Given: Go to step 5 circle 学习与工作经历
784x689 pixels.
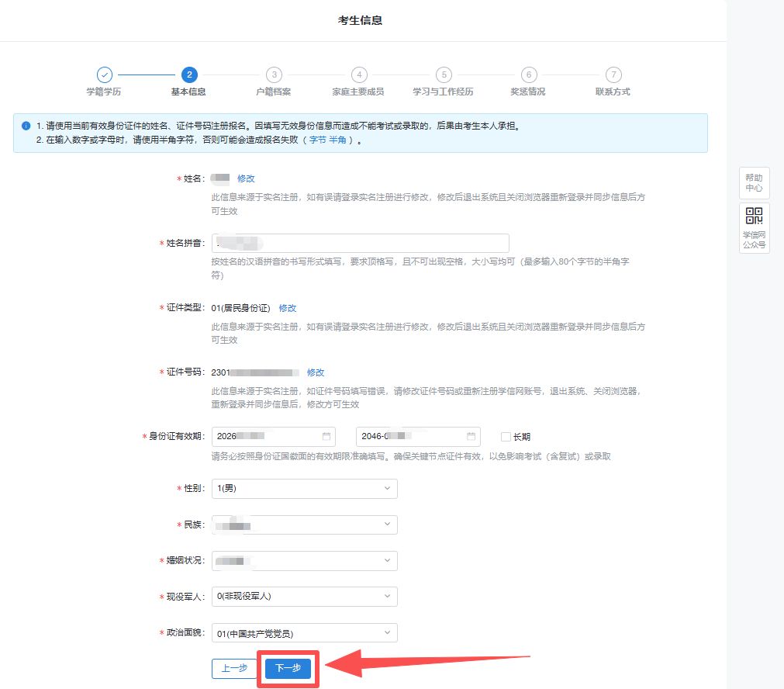Looking at the screenshot, I should click(x=444, y=75).
